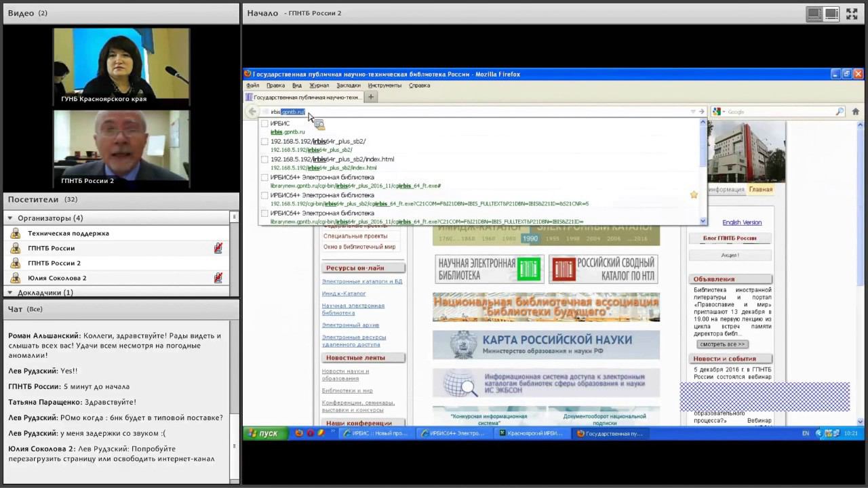Switch to ИРБИС :: Новый про... taskbar window

(x=375, y=433)
